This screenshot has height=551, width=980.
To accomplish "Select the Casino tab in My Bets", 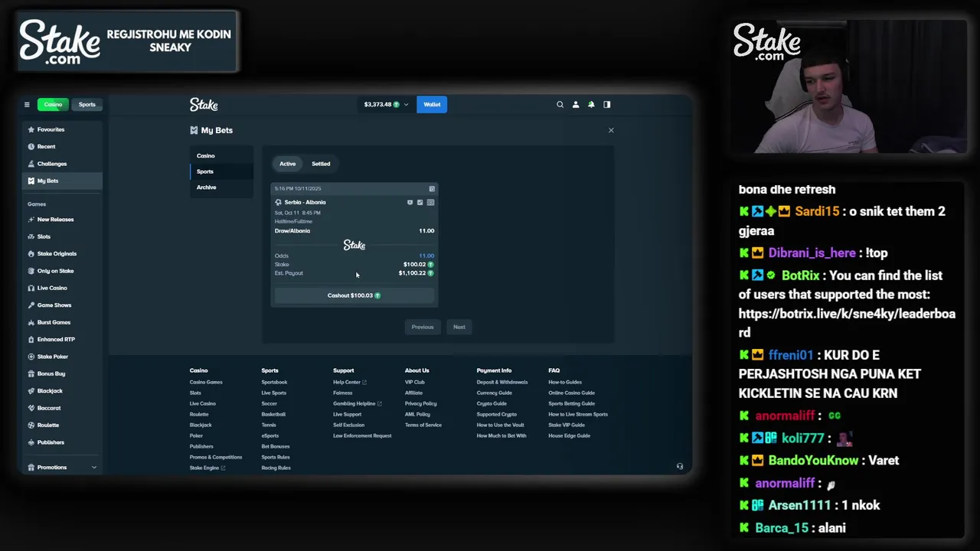I will click(x=221, y=156).
